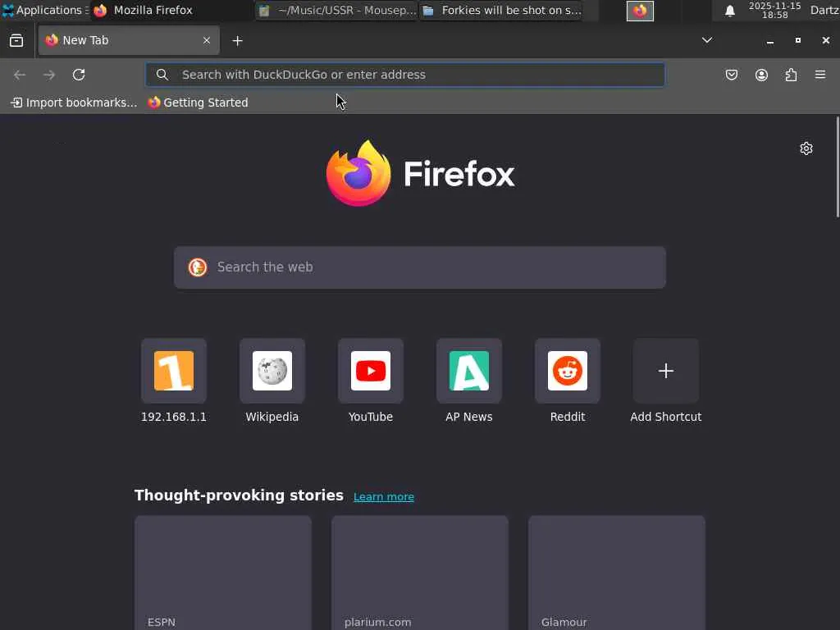Viewport: 840px width, 630px height.
Task: Open the YouTube shortcut tile
Action: click(371, 371)
